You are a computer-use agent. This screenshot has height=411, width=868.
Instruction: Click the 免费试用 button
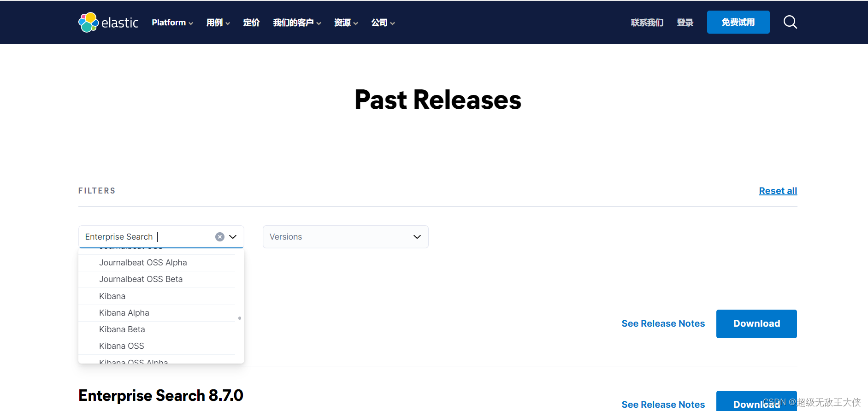(x=738, y=22)
